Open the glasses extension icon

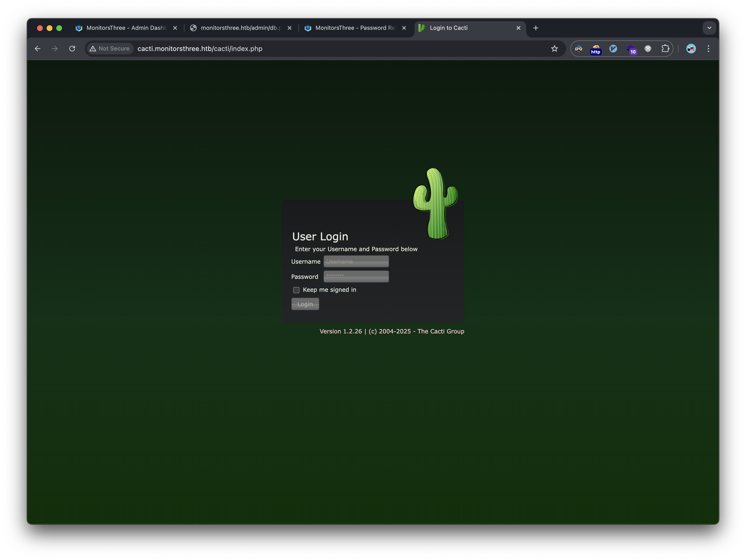point(578,49)
